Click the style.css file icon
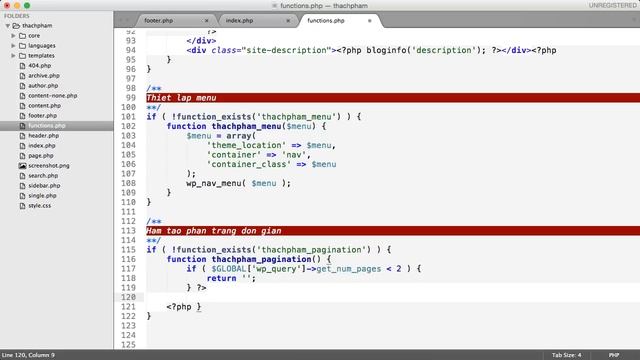The height and width of the screenshot is (360, 640). coord(22,206)
